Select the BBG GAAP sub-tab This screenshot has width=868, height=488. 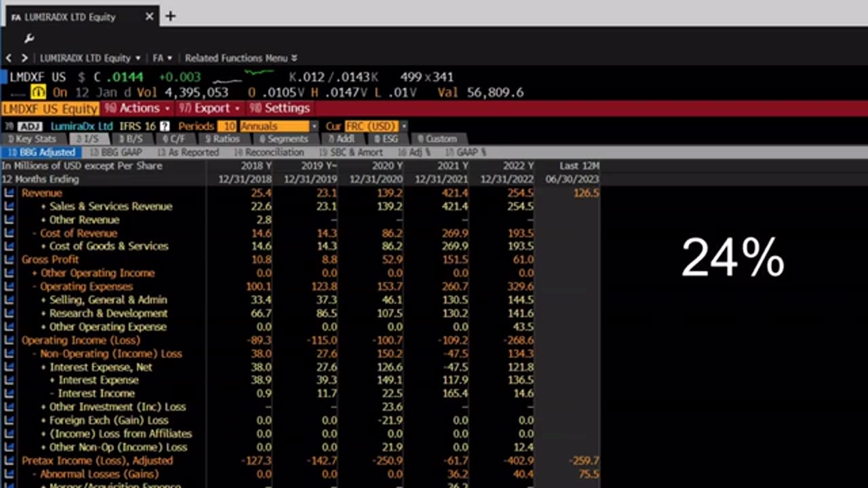pos(115,152)
